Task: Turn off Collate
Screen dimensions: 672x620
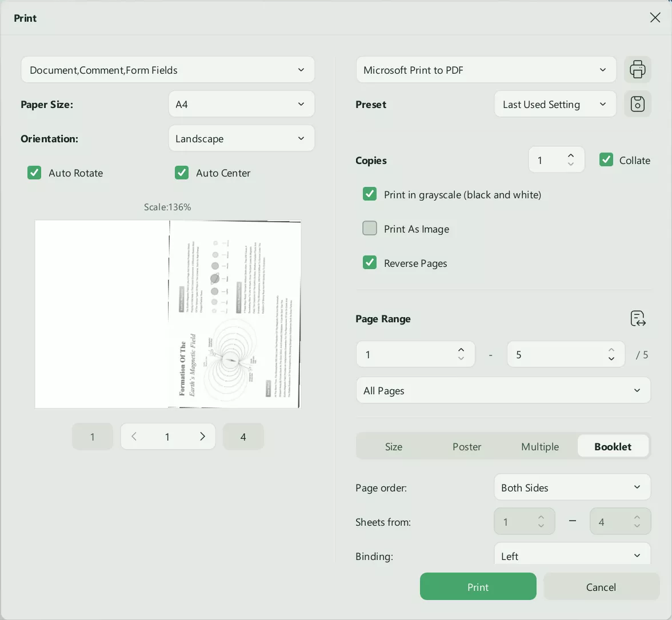Action: click(606, 160)
